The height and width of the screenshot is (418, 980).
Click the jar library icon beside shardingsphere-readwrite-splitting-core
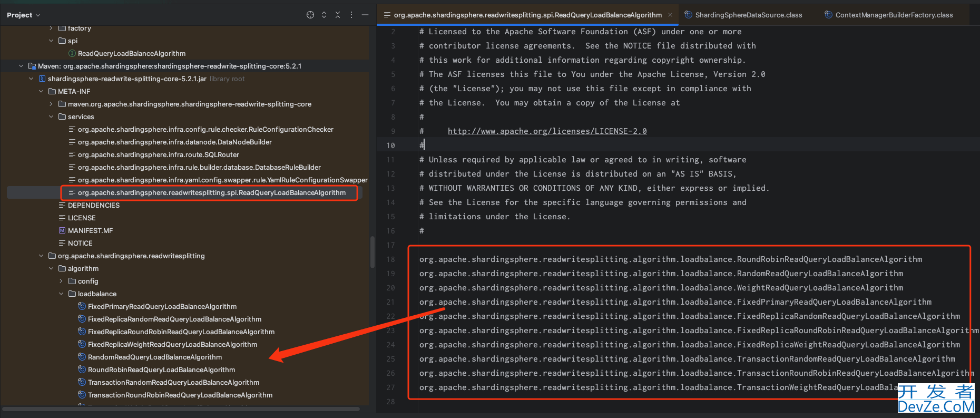tap(42, 79)
